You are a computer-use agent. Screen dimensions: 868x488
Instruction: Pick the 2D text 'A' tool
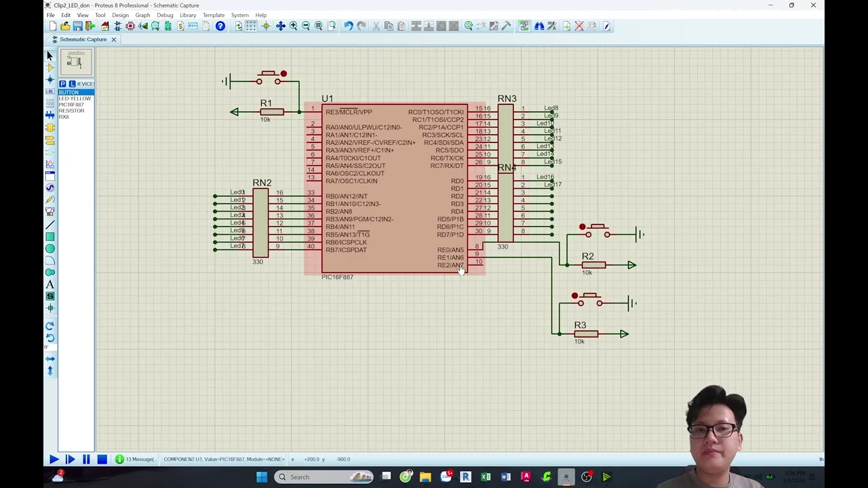click(x=50, y=285)
